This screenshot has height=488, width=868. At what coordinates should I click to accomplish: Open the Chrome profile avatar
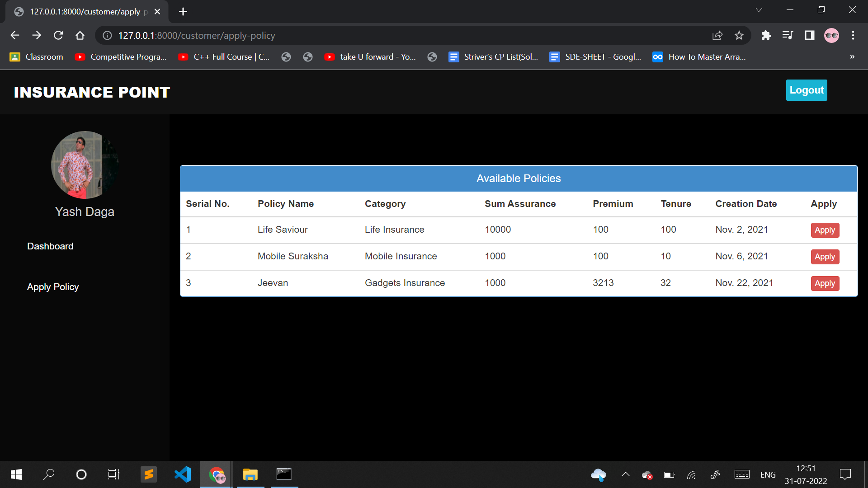point(831,35)
